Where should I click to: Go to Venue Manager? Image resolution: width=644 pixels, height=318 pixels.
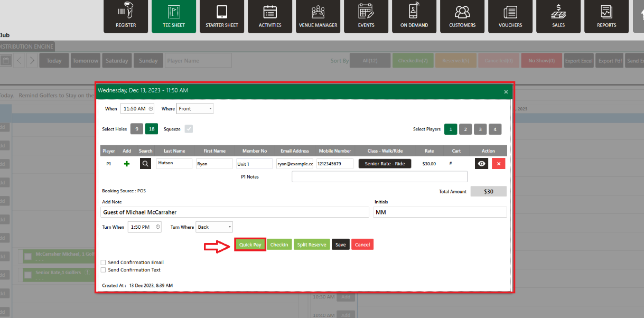coord(318,16)
